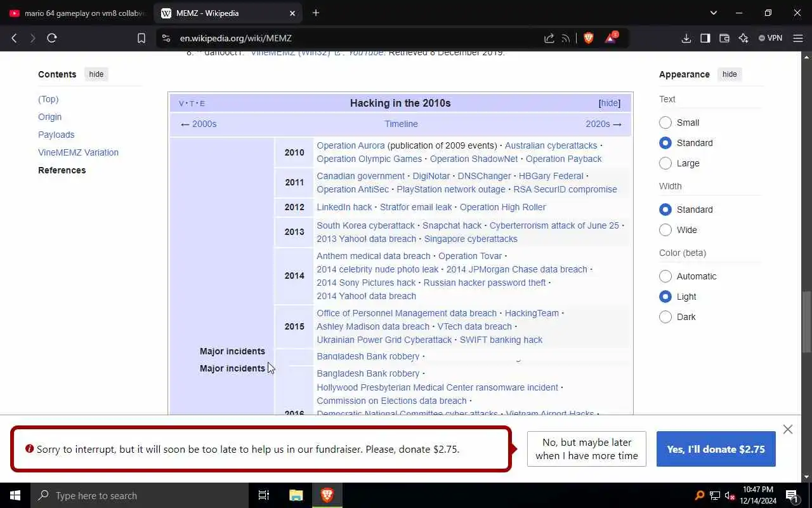The image size is (812, 508).
Task: Select Standard width option
Action: pos(665,210)
